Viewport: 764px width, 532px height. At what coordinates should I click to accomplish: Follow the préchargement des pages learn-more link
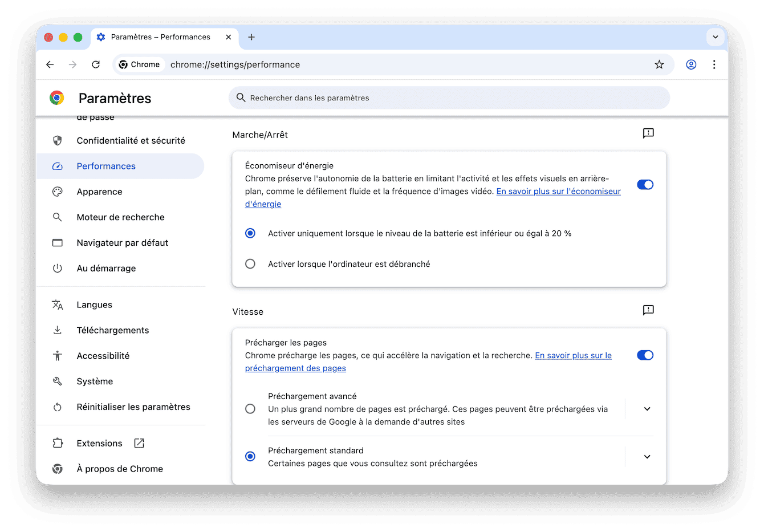(295, 368)
